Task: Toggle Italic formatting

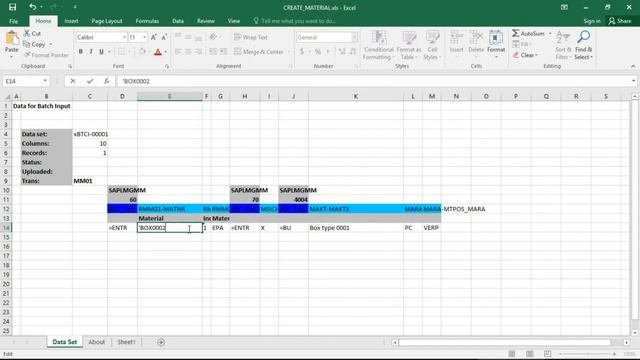Action: coord(91,52)
